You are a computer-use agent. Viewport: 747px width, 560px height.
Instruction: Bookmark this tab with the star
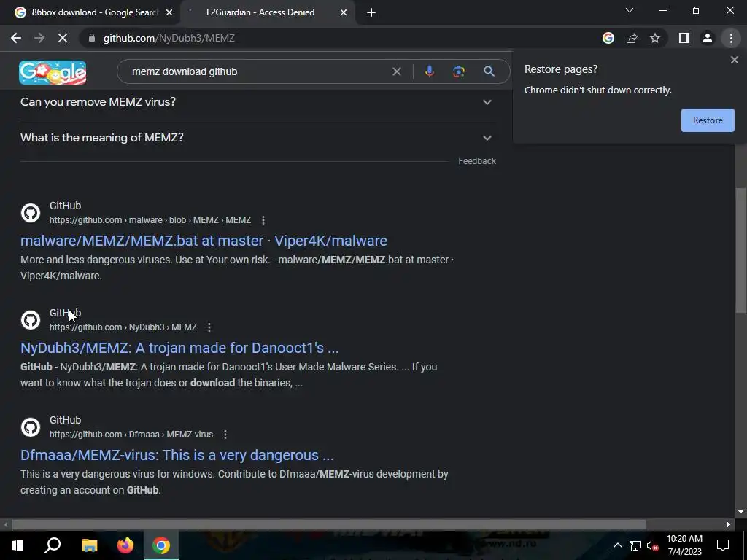[655, 38]
